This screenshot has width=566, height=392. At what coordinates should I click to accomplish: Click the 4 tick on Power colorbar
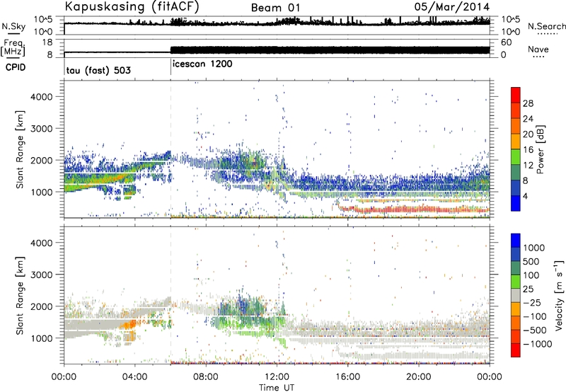pos(526,196)
